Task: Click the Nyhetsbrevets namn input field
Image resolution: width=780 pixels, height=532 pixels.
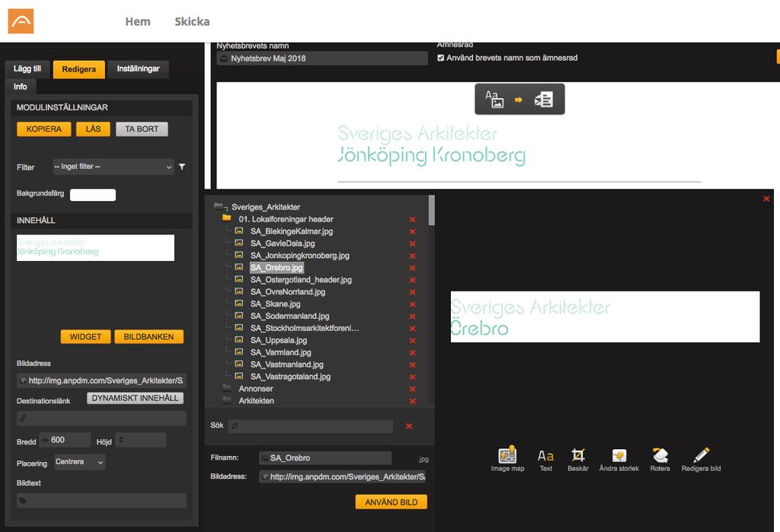Action: tap(322, 58)
